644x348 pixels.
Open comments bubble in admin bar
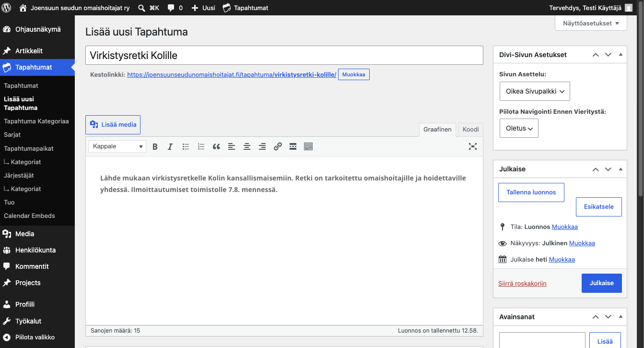click(175, 8)
